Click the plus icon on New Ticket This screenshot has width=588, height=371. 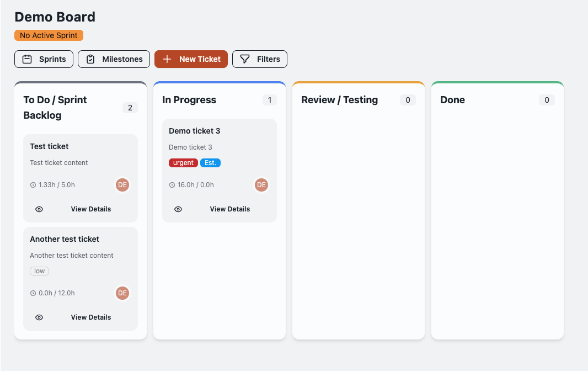[167, 59]
